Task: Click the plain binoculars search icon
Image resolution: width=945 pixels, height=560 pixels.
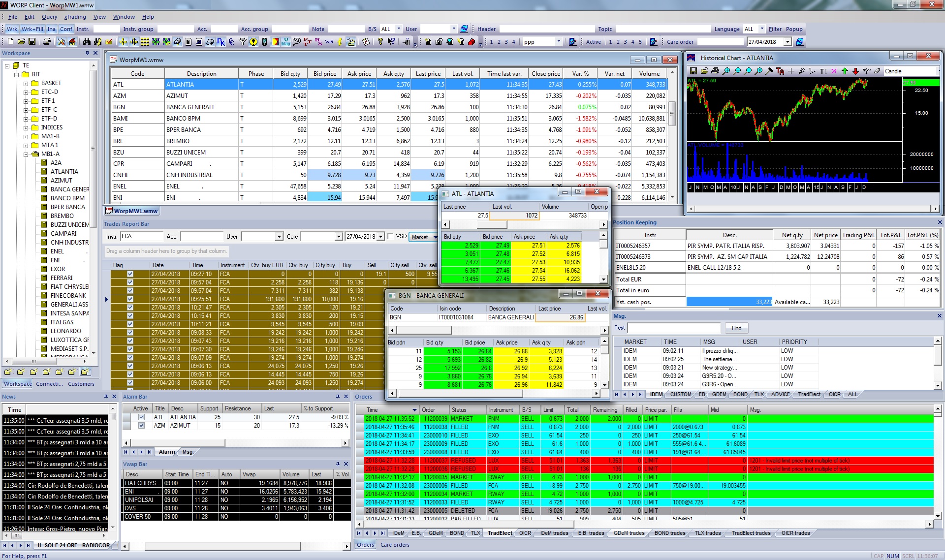Action: point(87,42)
